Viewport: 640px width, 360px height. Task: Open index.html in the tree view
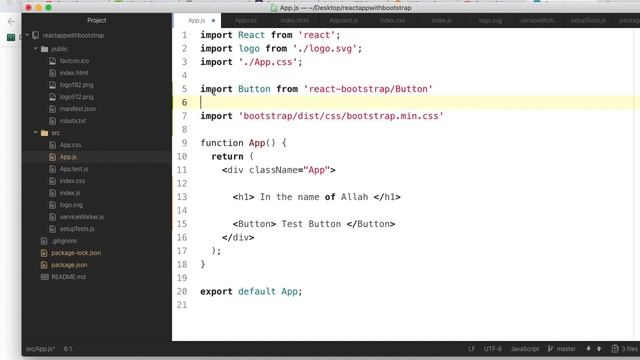tap(74, 73)
